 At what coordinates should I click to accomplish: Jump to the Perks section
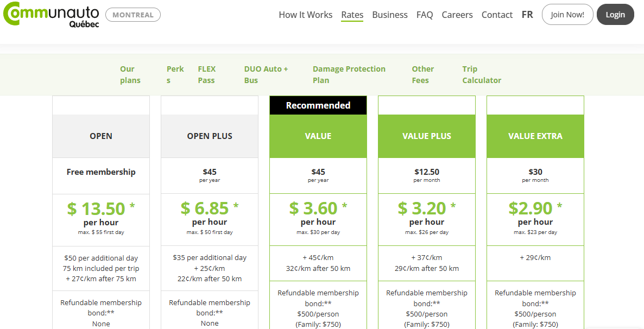tap(175, 74)
